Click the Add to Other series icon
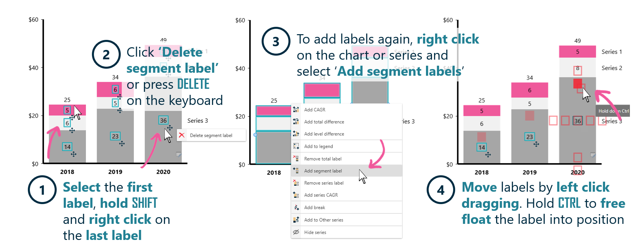The height and width of the screenshot is (249, 644). [x=296, y=220]
